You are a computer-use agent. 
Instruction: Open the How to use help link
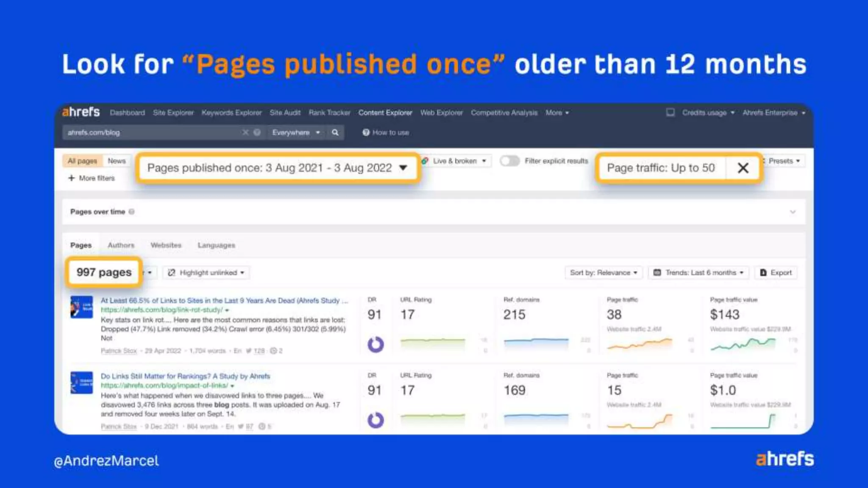(386, 133)
